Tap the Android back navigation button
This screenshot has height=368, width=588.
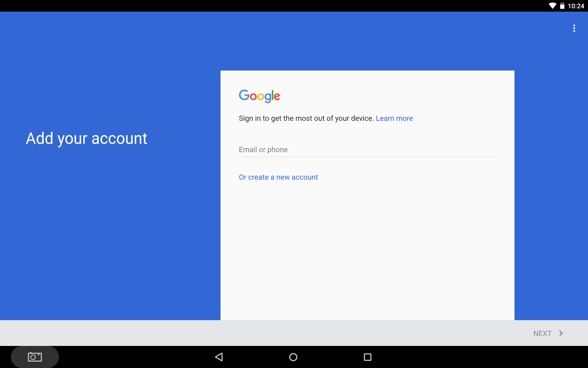219,357
